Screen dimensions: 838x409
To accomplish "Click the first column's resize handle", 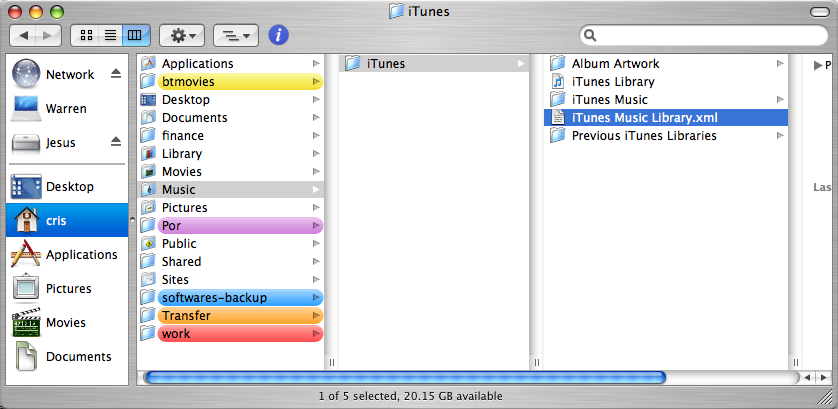I will coord(332,362).
